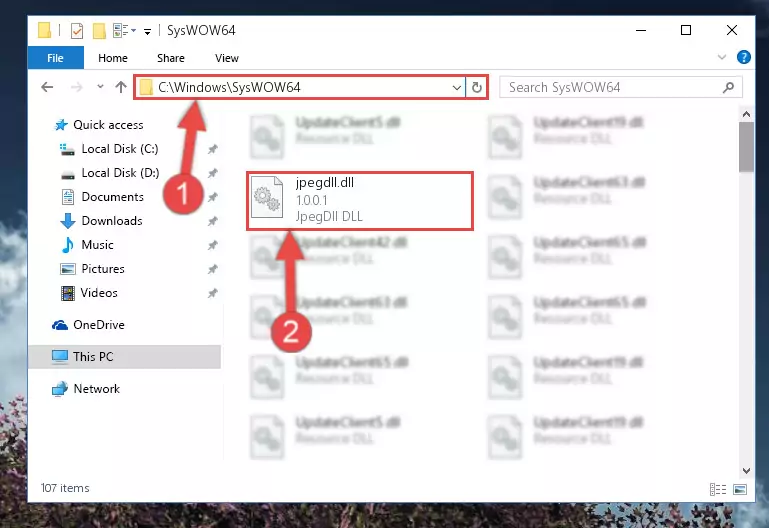The width and height of the screenshot is (769, 528).
Task: Click the pin icon beside Local Disk (C:)
Action: point(212,149)
